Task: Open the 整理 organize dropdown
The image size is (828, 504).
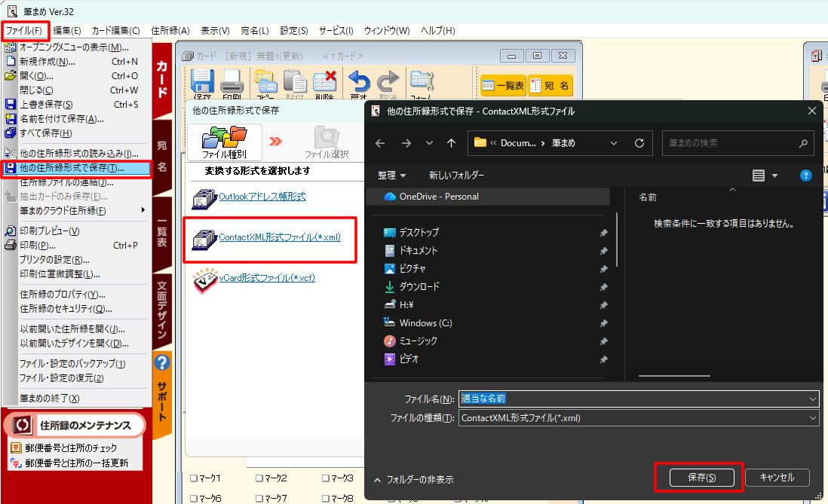Action: [391, 176]
